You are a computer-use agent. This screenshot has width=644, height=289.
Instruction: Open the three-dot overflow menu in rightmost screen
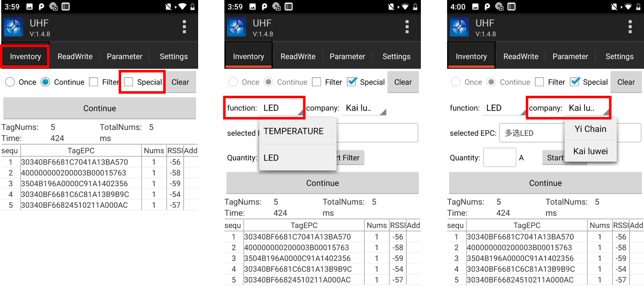tap(630, 27)
